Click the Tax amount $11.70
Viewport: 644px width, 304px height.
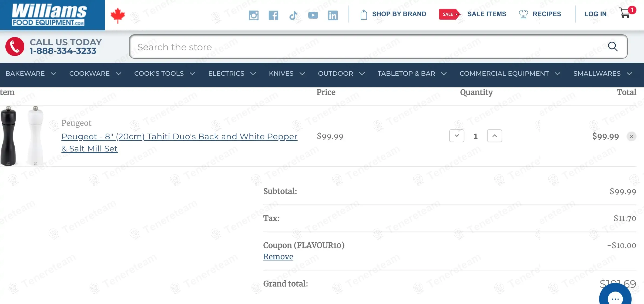[x=625, y=218]
